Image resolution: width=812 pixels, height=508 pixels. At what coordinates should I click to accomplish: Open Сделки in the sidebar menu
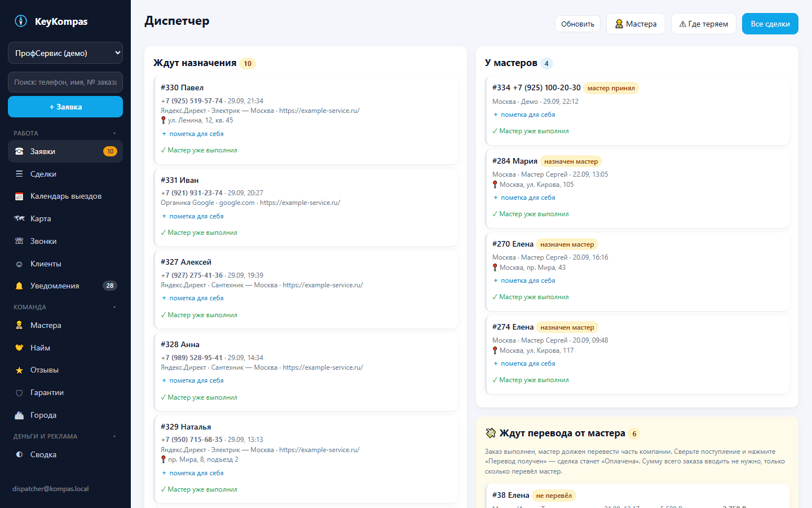(x=65, y=174)
